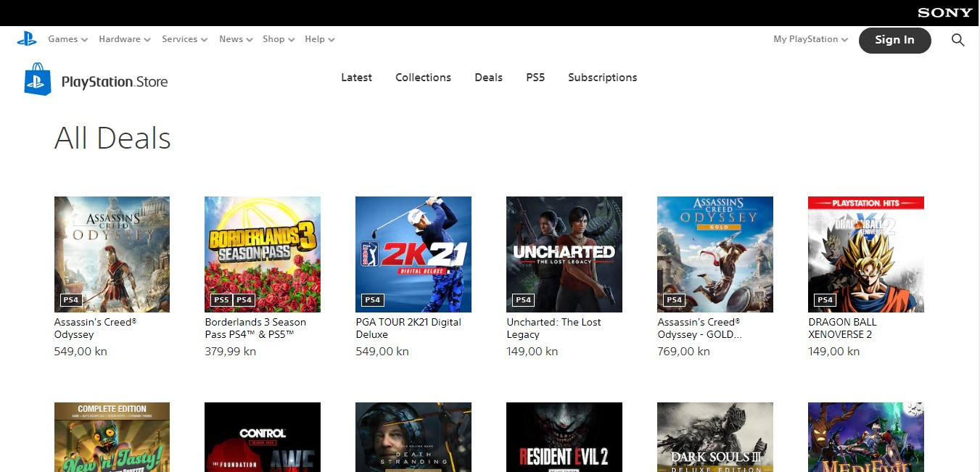Viewport: 980px width, 472px height.
Task: Click PS4 badge on PGA TOUR 2K21 cover
Action: coord(372,299)
